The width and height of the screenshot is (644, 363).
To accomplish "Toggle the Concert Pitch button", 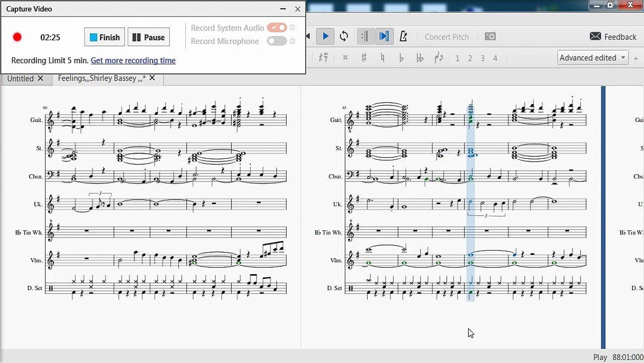I will point(447,37).
